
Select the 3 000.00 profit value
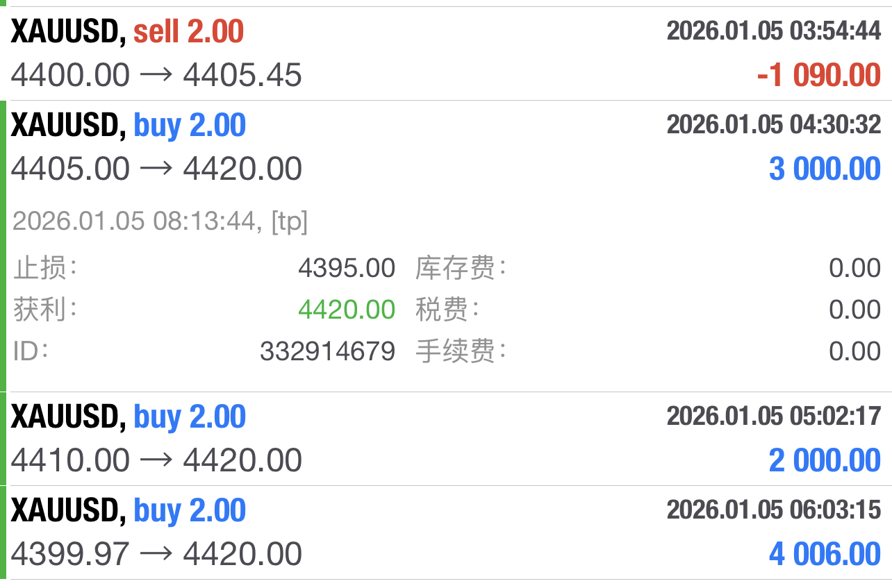point(825,169)
